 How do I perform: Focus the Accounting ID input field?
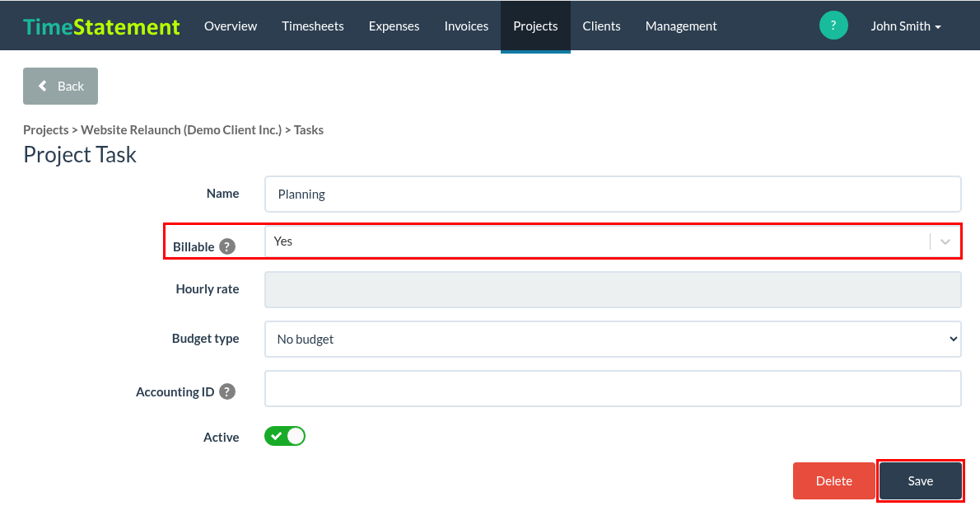click(613, 388)
